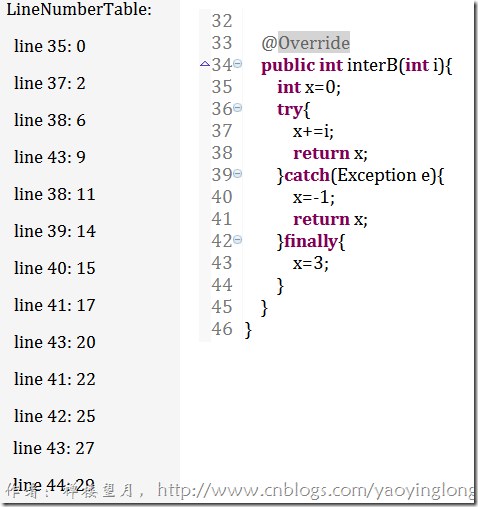
Task: Collapse the interB method fold at line 34
Action: 237,63
